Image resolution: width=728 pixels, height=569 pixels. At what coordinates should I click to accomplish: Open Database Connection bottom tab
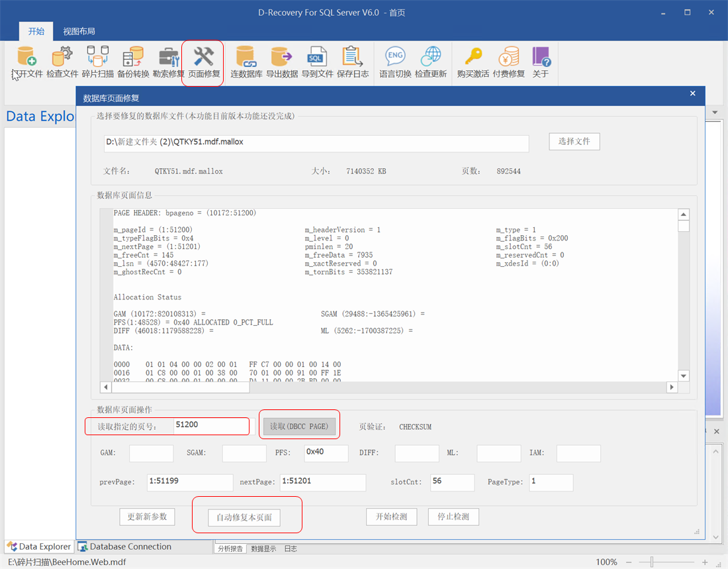tap(124, 546)
